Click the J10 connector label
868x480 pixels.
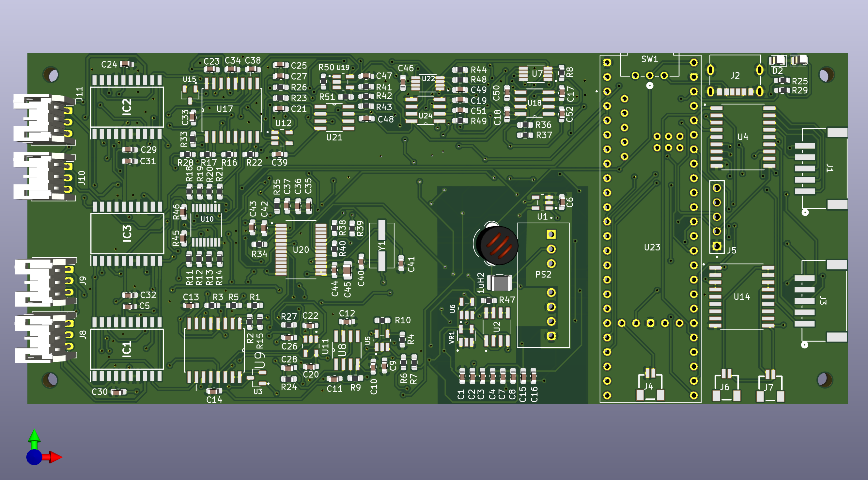tap(82, 178)
